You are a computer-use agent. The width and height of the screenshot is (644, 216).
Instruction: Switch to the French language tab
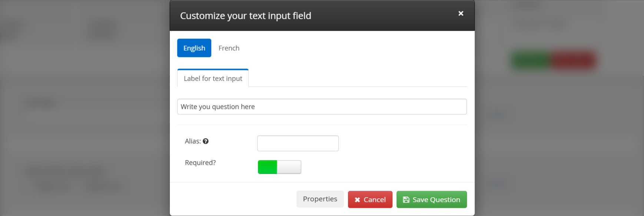pyautogui.click(x=229, y=48)
